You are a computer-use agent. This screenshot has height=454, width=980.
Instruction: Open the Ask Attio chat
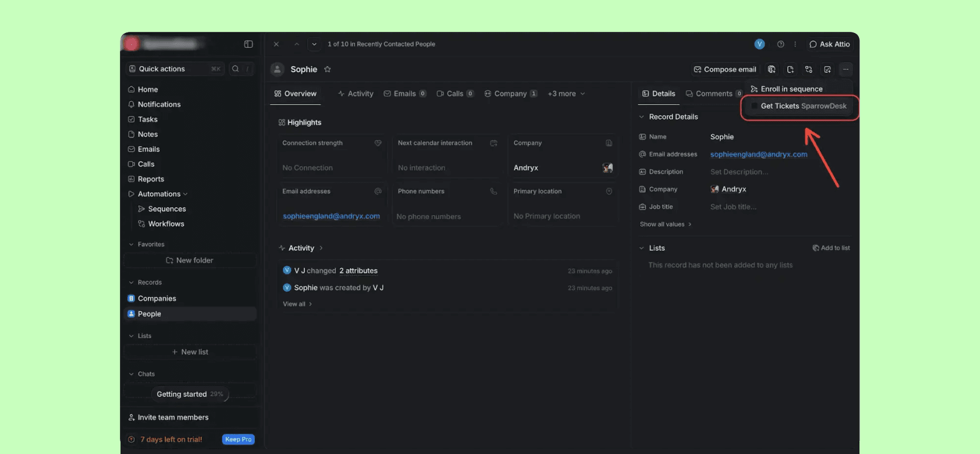coord(829,44)
